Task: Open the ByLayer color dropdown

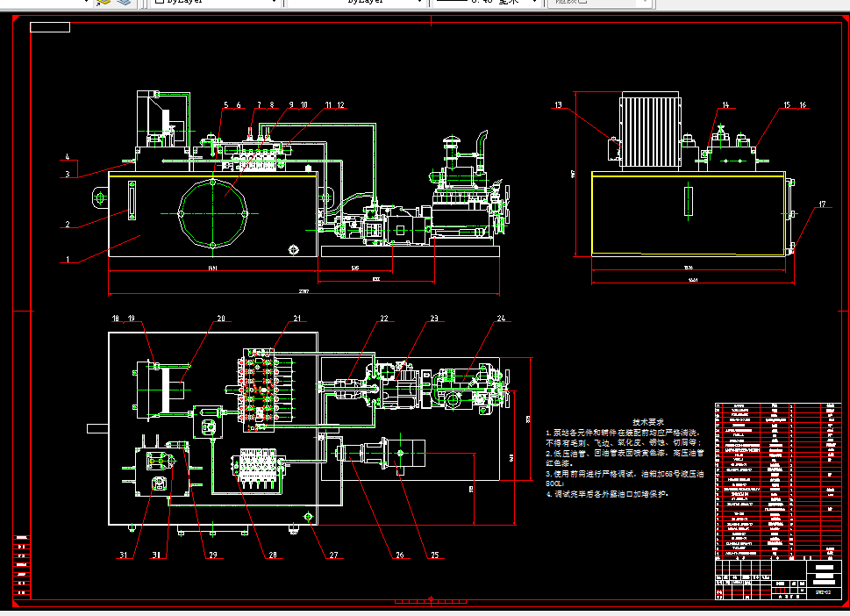Action: 215,3
